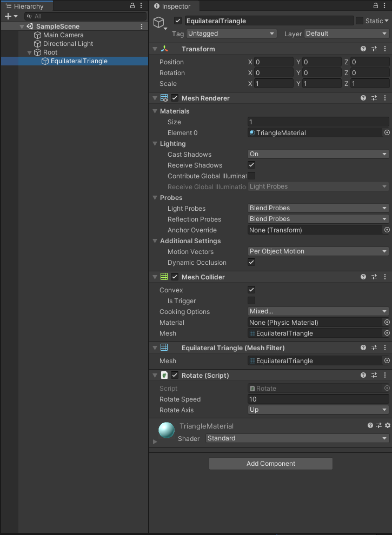The height and width of the screenshot is (535, 392).
Task: Open the Cast Shadows dropdown
Action: pos(318,155)
